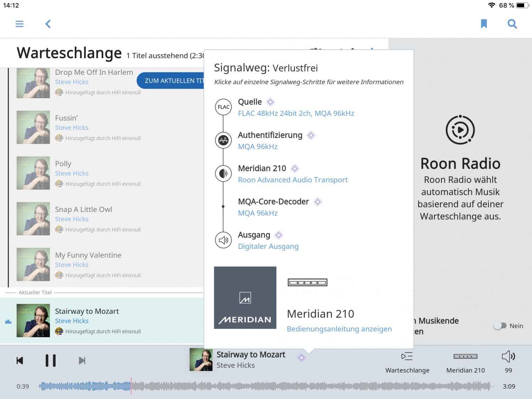The image size is (532, 399).
Task: Click the Ausgang speaker icon
Action: [x=223, y=240]
